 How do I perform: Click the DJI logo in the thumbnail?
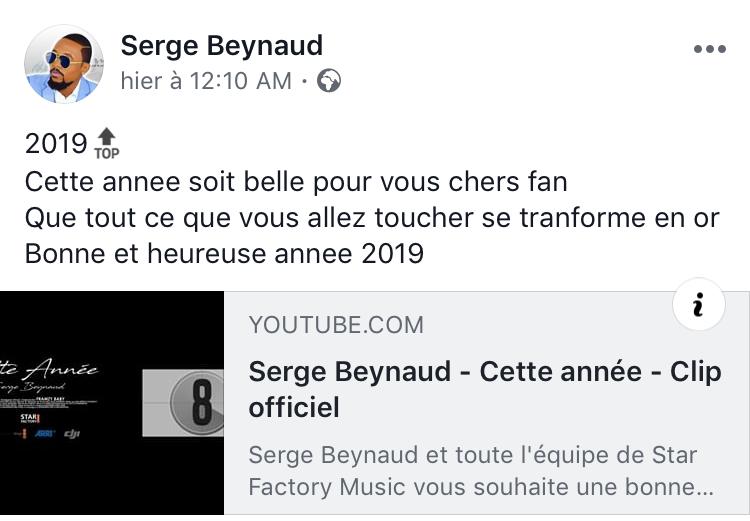72,433
